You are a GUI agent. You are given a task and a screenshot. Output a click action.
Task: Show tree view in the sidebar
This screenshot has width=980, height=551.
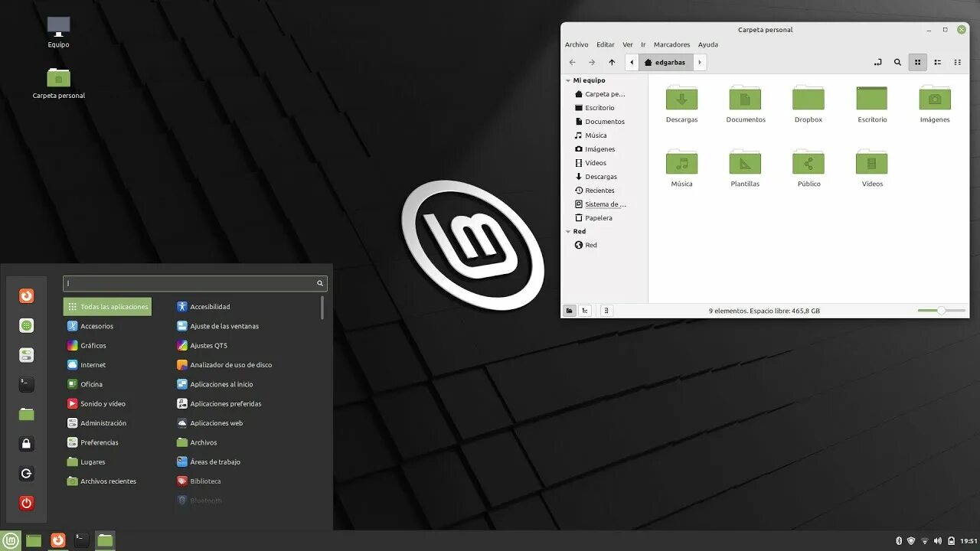pyautogui.click(x=585, y=311)
